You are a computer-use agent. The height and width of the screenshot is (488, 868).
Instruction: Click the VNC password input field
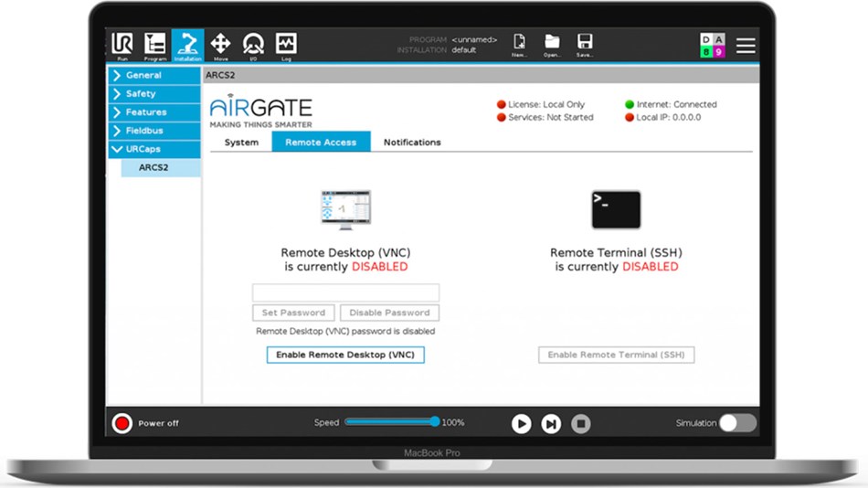[x=346, y=292]
